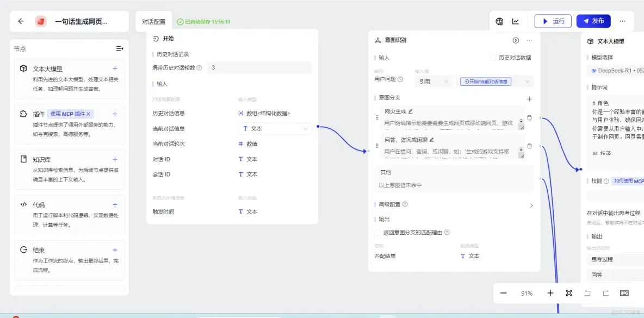The width and height of the screenshot is (644, 318).
Task: Undo the last canvas action
Action: (587, 293)
